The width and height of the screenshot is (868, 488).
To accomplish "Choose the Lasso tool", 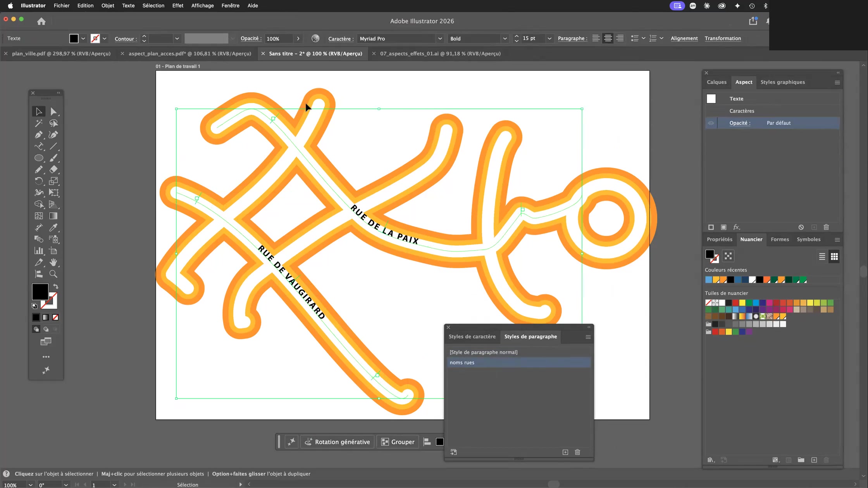I will click(x=53, y=123).
